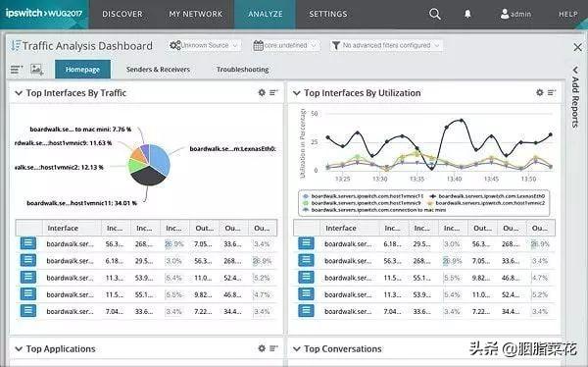Open list menu for Top Interfaces By Utilization
The height and width of the screenshot is (367, 588).
(x=552, y=92)
